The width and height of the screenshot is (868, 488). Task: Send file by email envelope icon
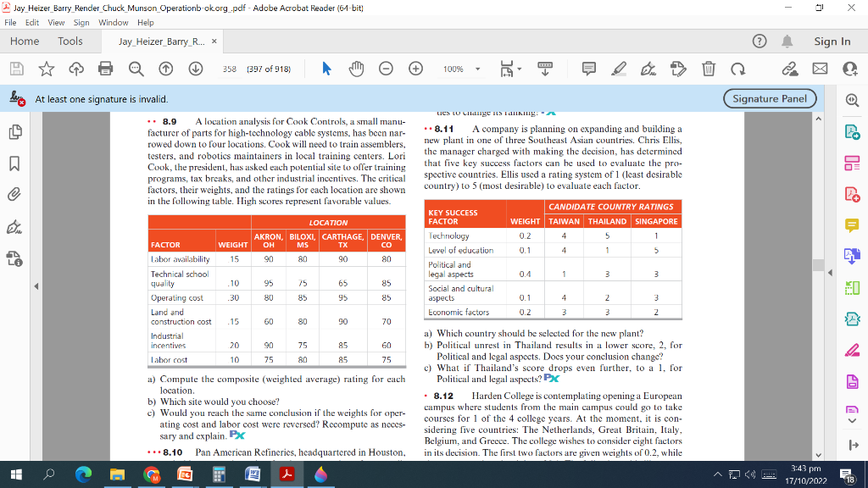coord(820,69)
